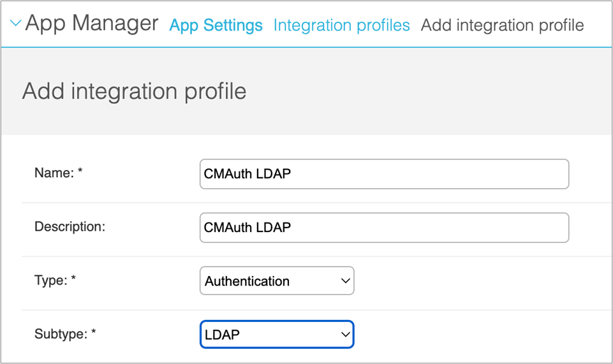Click the arrow on the Subtype dropdown
The height and width of the screenshot is (364, 613).
345,335
